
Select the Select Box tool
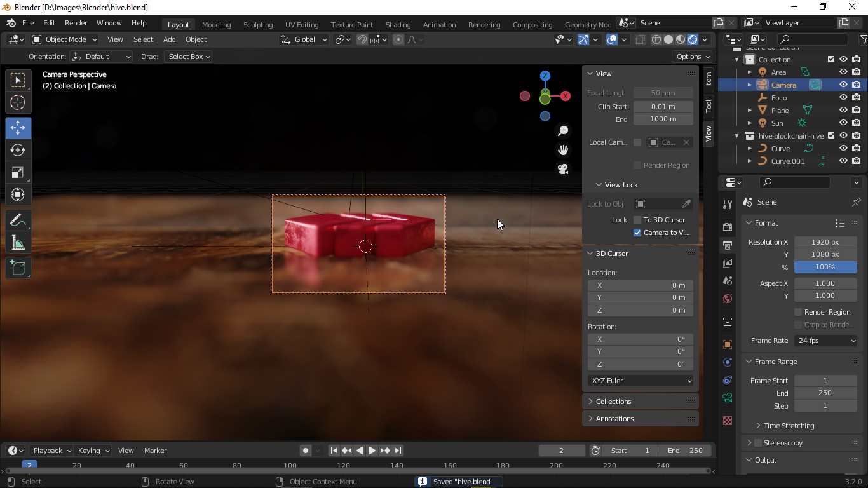pos(18,80)
